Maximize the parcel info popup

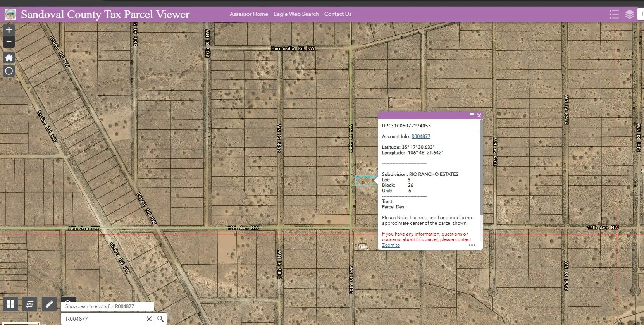(x=472, y=115)
